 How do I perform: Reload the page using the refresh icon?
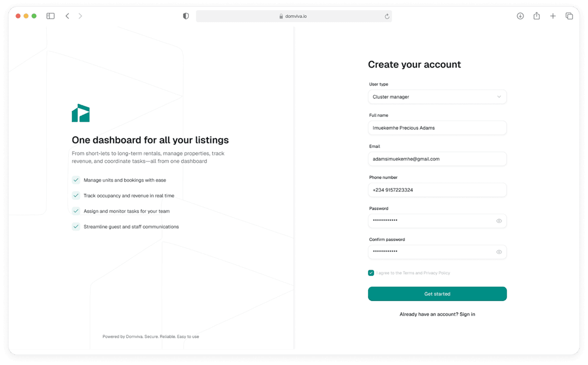(387, 17)
